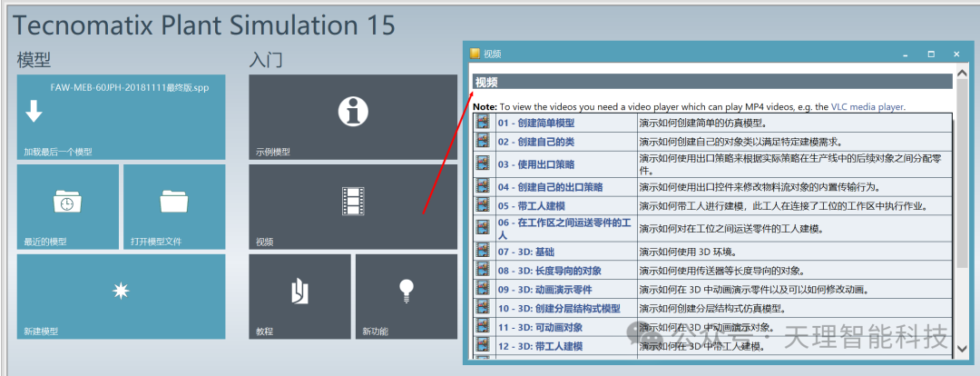Open video 07 - 3D: 基础
The height and width of the screenshot is (376, 980).
(525, 252)
